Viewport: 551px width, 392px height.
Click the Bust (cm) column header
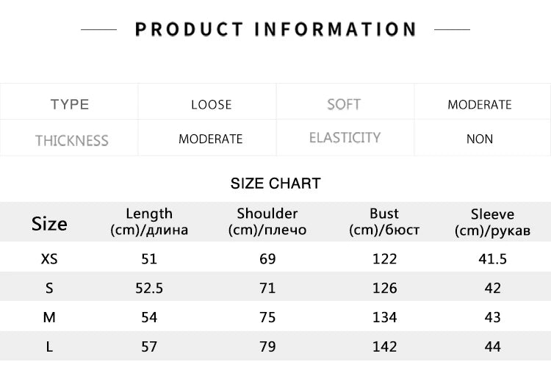(x=384, y=222)
